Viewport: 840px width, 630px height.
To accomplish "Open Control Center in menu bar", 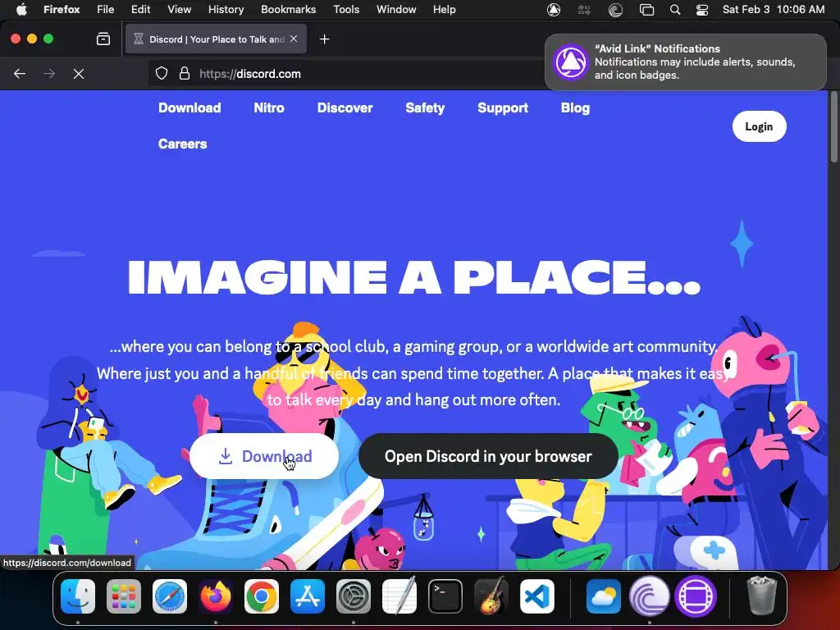I will point(702,10).
